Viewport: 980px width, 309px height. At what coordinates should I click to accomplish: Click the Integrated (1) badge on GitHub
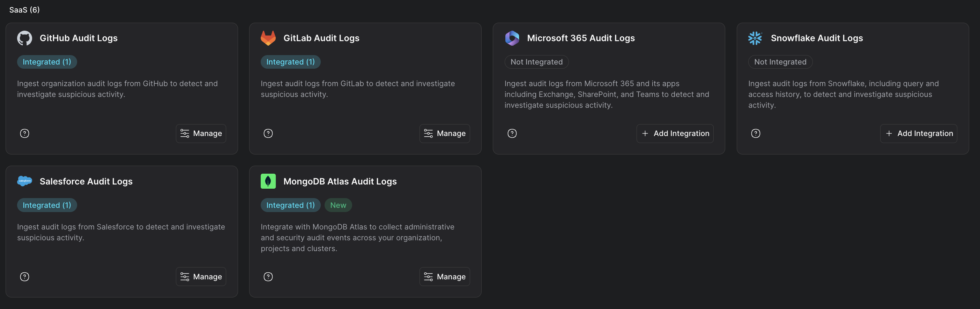[47, 62]
